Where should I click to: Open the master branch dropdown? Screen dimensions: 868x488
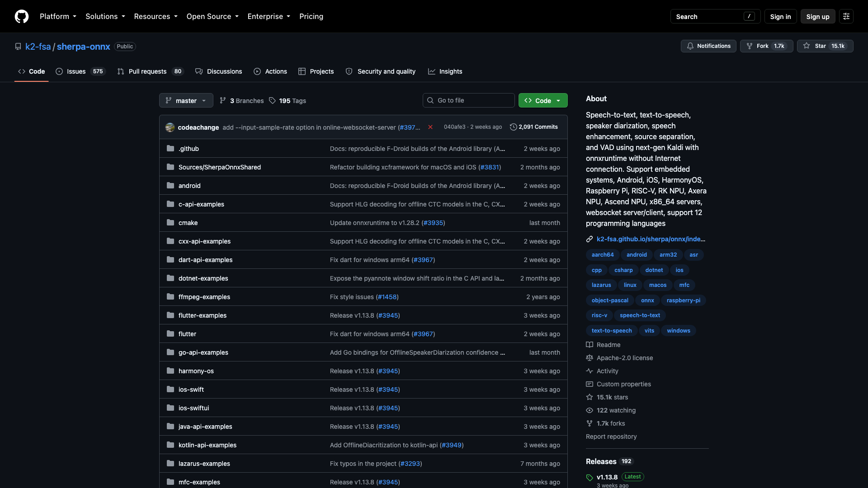point(186,100)
